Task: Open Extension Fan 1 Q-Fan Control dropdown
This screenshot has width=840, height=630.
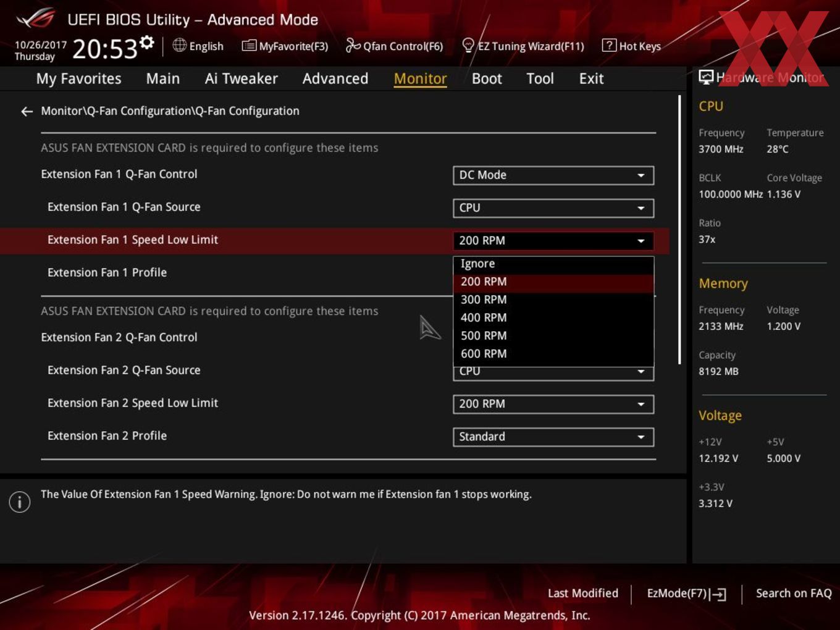Action: click(553, 175)
